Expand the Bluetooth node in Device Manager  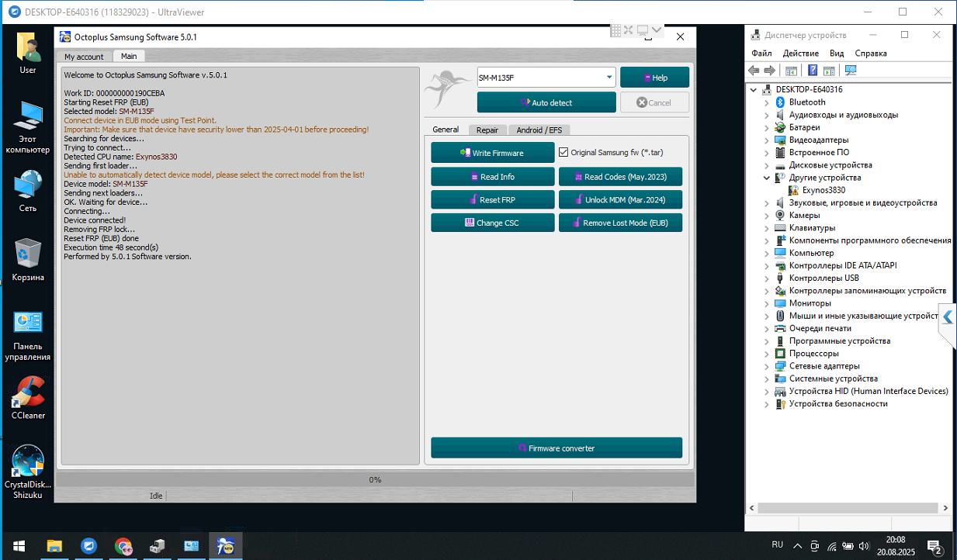(766, 102)
